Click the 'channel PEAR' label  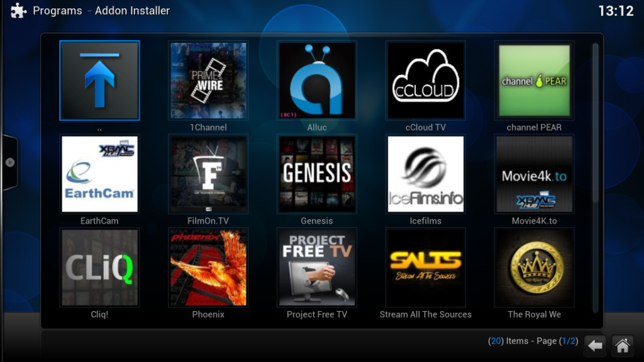point(534,128)
